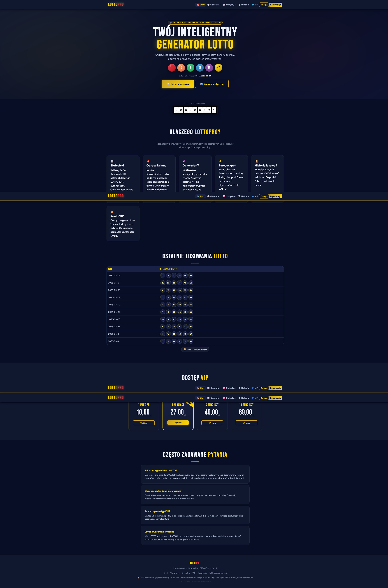Click number 45 in the 2026-05-07 row

(x=191, y=283)
